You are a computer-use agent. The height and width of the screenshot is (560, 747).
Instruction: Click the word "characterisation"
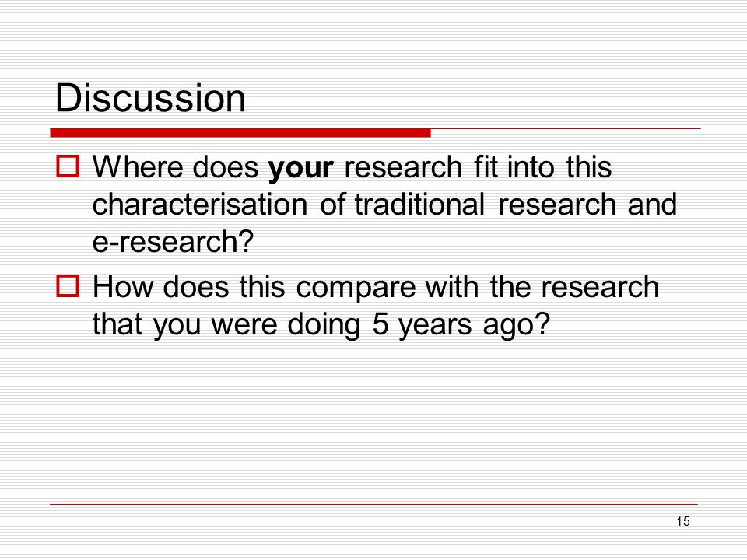click(200, 205)
